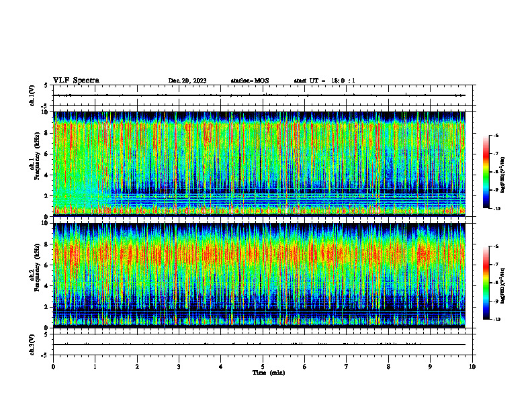Click inside the ch.1 spectrogram panel
The width and height of the screenshot is (532, 411).
pos(259,164)
